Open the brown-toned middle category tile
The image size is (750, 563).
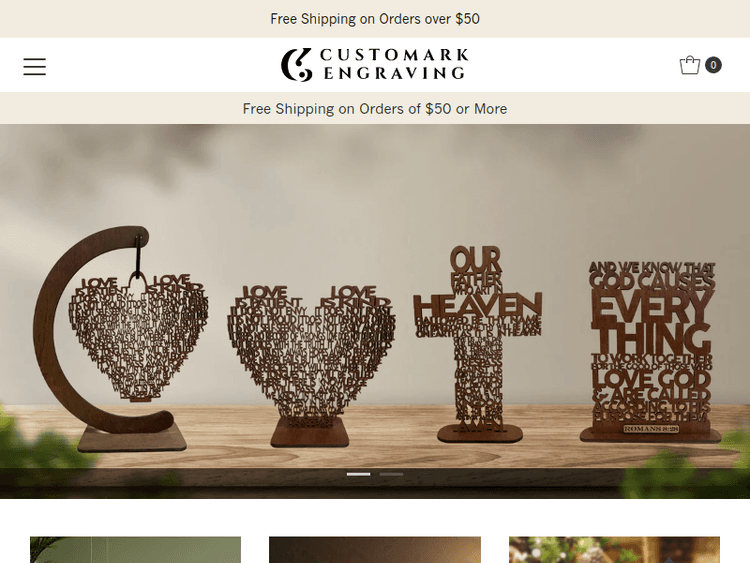click(x=375, y=550)
